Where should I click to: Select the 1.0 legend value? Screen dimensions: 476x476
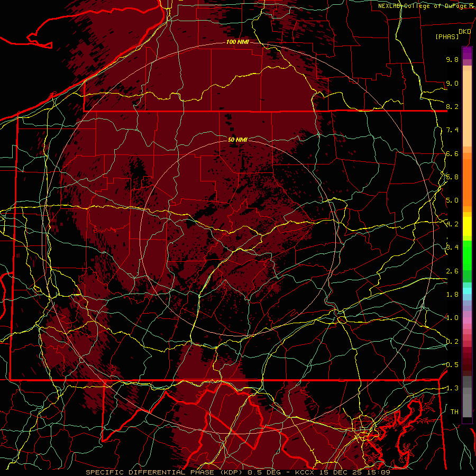452,318
